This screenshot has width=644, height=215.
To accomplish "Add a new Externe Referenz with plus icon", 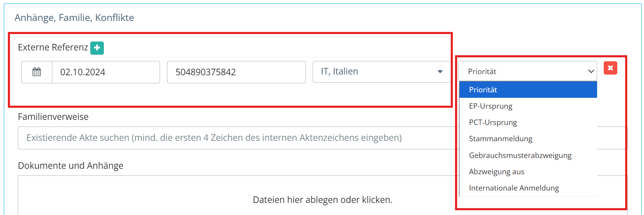I will click(x=97, y=48).
